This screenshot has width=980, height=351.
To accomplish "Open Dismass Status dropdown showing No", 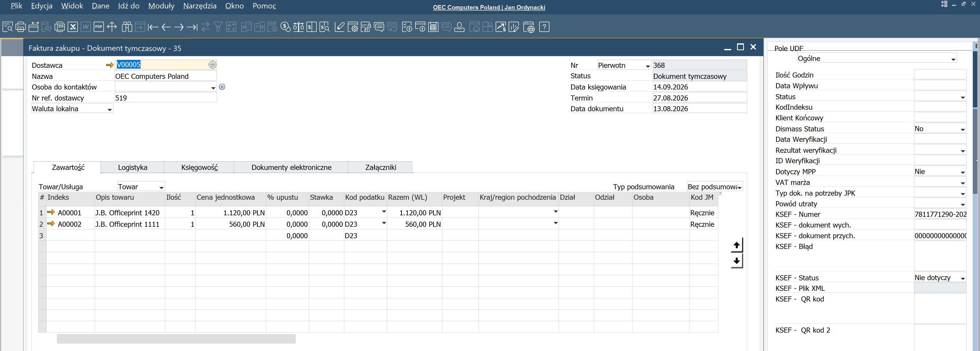I will tap(962, 129).
